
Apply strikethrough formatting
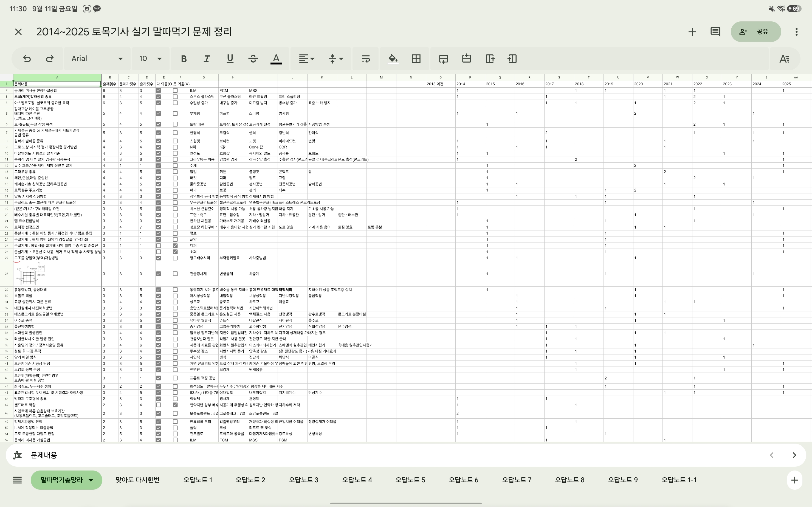tap(253, 59)
